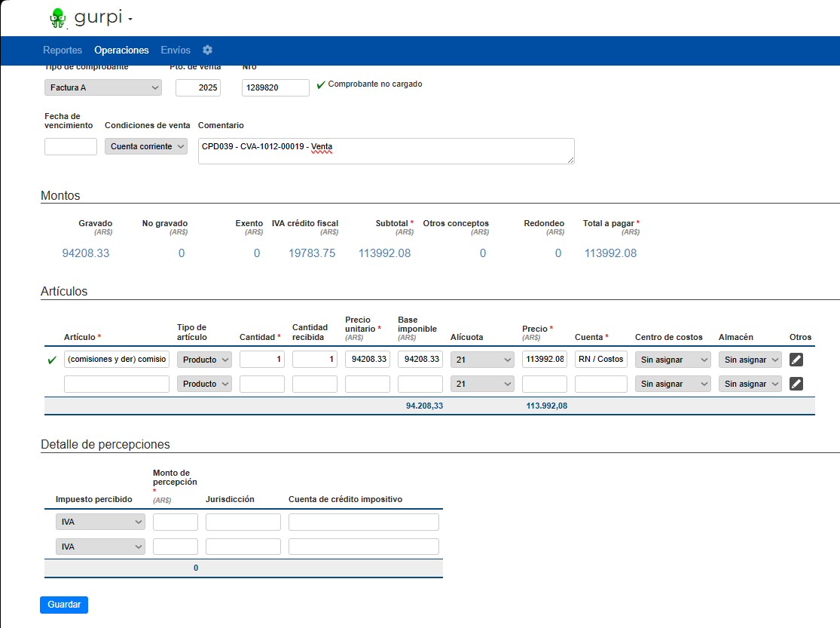
Task: Click the Comentario text area
Action: [x=386, y=151]
